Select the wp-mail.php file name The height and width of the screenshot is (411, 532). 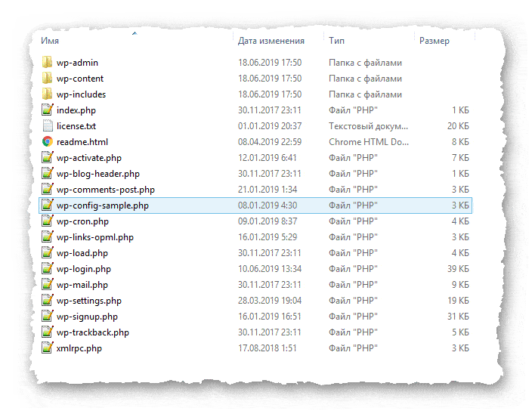pos(82,285)
